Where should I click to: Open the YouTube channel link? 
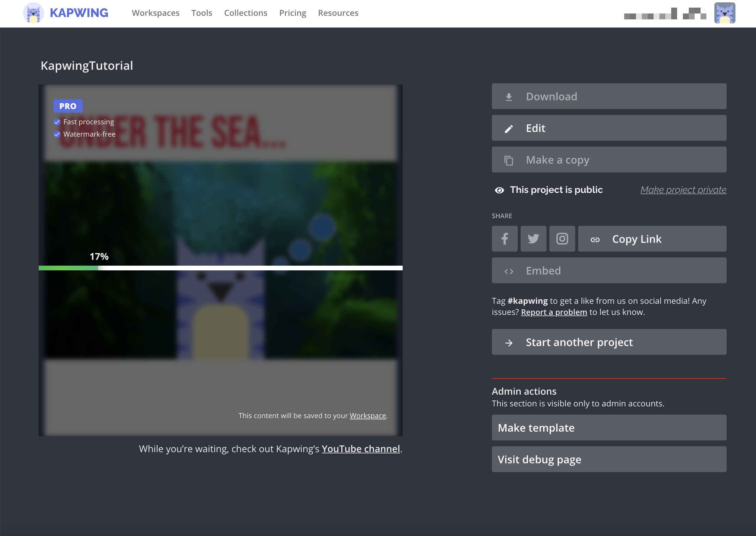click(x=361, y=449)
